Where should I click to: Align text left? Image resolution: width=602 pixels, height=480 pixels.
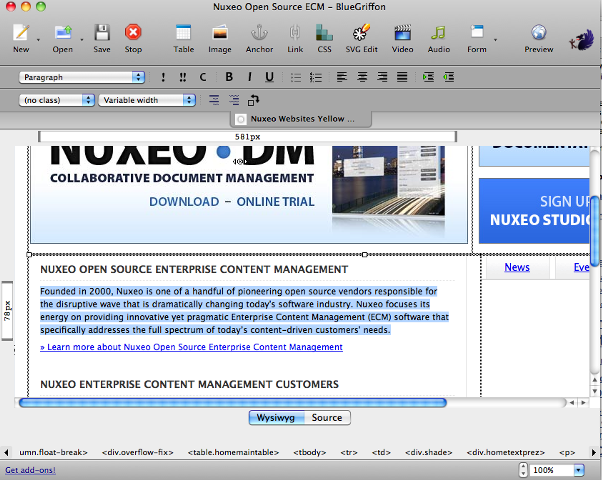[x=342, y=77]
